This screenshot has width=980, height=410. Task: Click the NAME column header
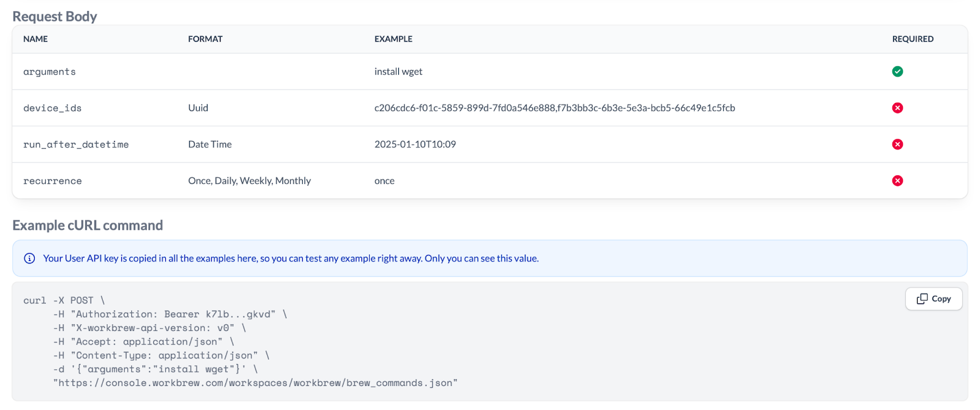coord(36,39)
